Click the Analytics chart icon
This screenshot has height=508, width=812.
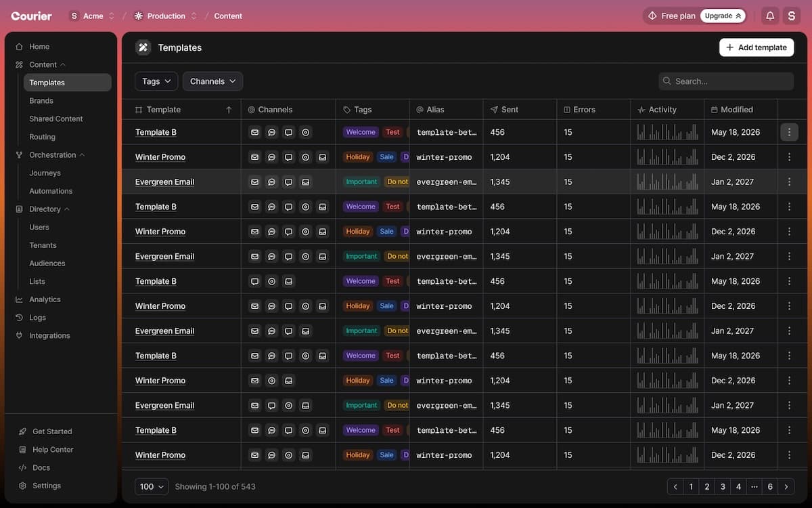tap(20, 299)
